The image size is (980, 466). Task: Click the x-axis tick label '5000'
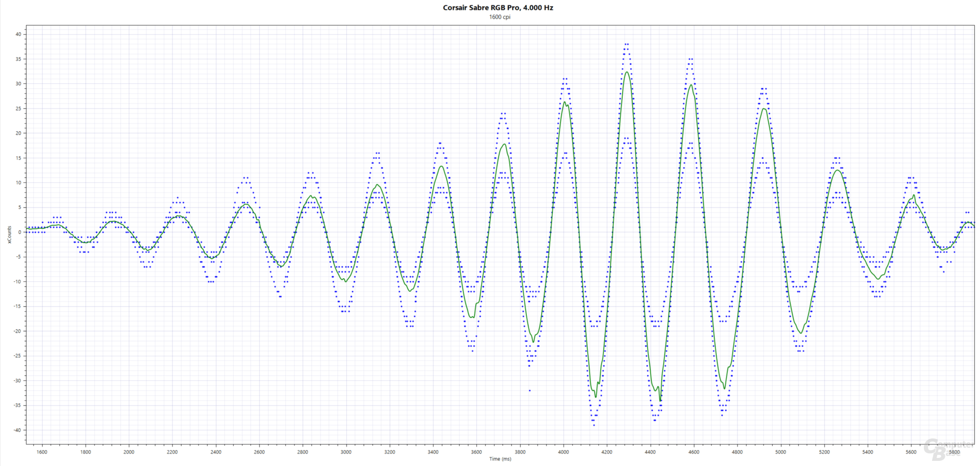click(781, 452)
